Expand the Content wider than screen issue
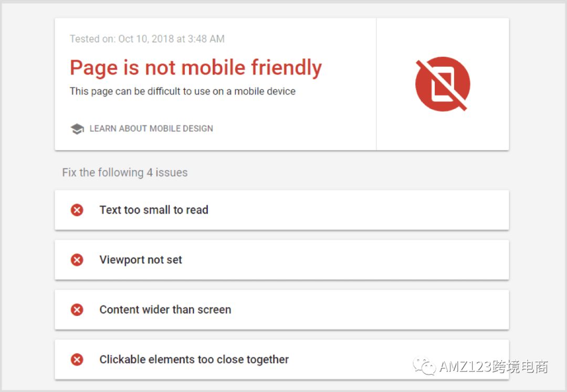 [x=282, y=310]
